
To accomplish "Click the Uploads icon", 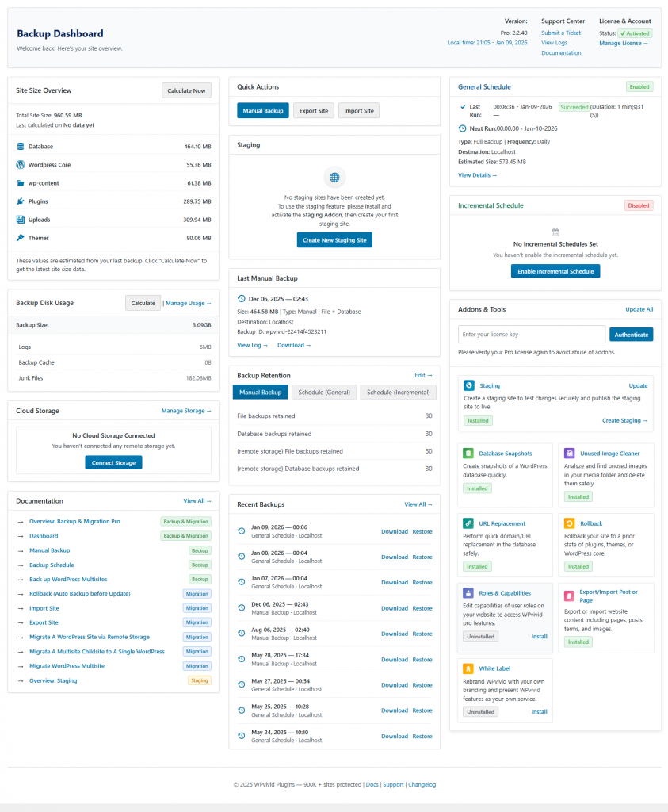I will point(19,220).
